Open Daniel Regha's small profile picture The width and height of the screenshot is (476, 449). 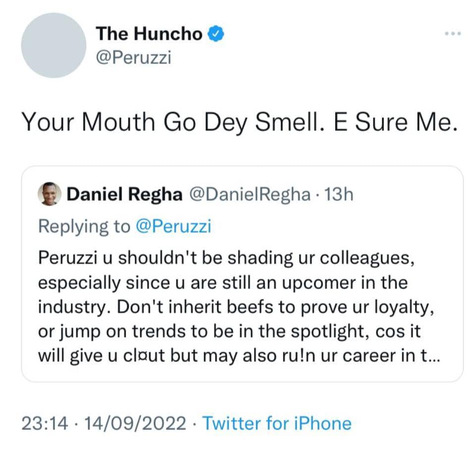pyautogui.click(x=49, y=195)
